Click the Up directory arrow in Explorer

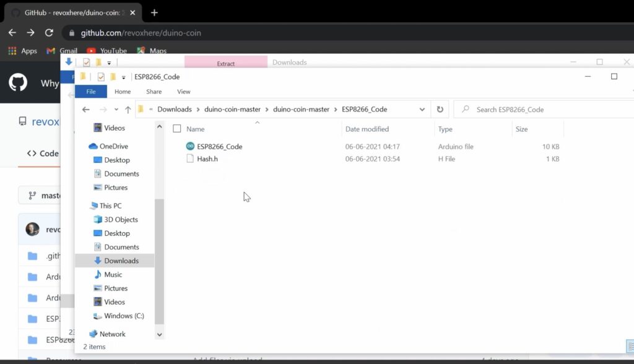(x=128, y=110)
